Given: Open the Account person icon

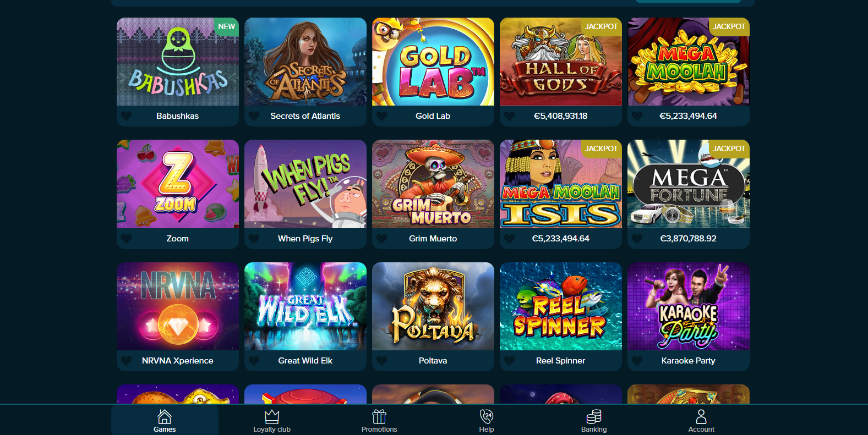Looking at the screenshot, I should (x=701, y=416).
